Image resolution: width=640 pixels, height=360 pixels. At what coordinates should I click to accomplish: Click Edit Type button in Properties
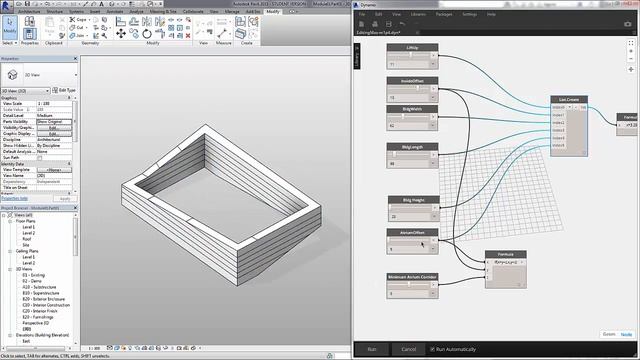point(64,90)
